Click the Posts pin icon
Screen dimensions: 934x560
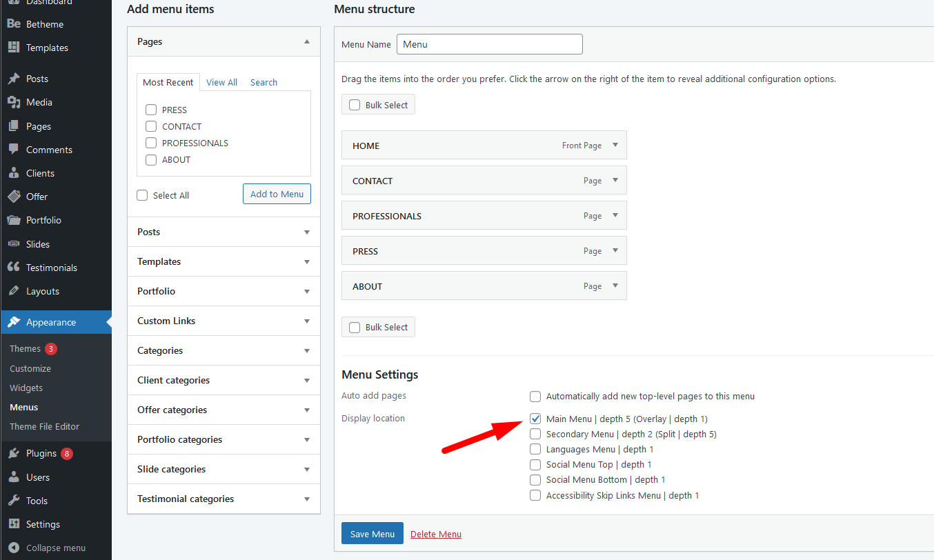[x=14, y=79]
